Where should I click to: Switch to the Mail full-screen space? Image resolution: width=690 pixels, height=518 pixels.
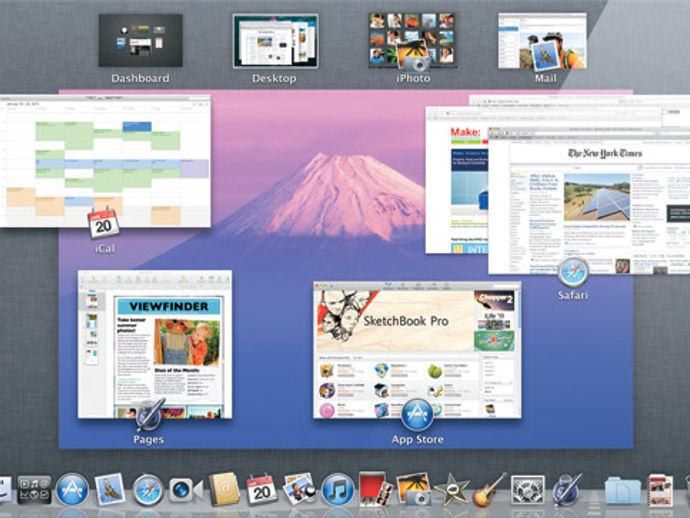click(542, 40)
